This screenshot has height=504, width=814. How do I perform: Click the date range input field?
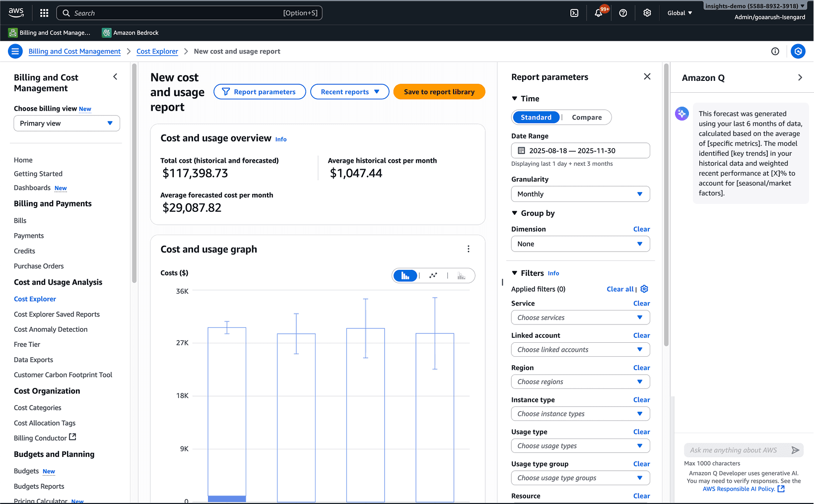tap(580, 151)
